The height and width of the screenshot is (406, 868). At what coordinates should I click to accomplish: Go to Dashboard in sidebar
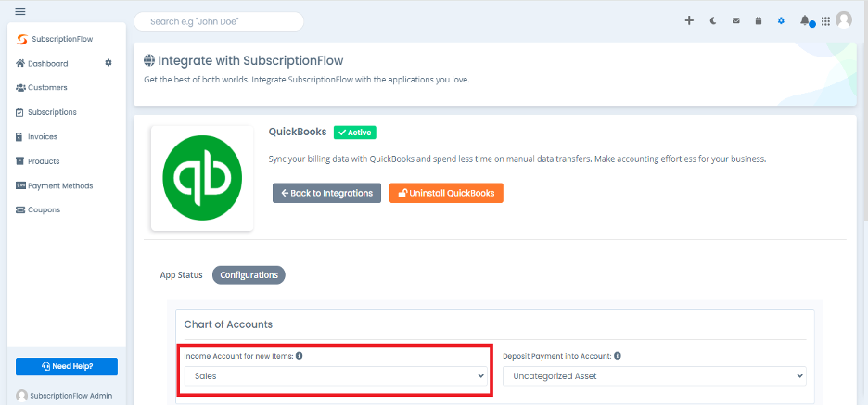(42, 64)
